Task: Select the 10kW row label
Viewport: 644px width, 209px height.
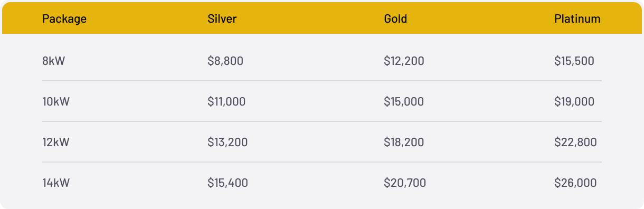Action: click(x=56, y=102)
